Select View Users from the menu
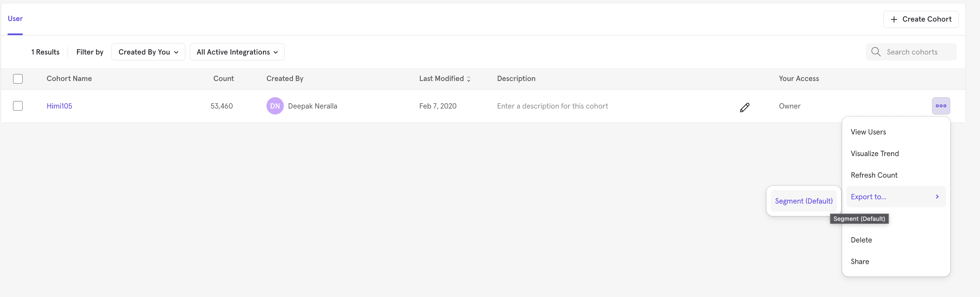This screenshot has height=297, width=980. point(868,132)
